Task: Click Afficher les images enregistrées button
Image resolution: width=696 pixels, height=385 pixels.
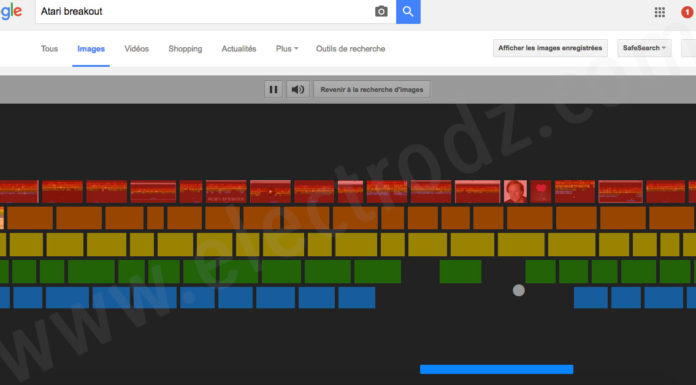Action: pos(550,48)
